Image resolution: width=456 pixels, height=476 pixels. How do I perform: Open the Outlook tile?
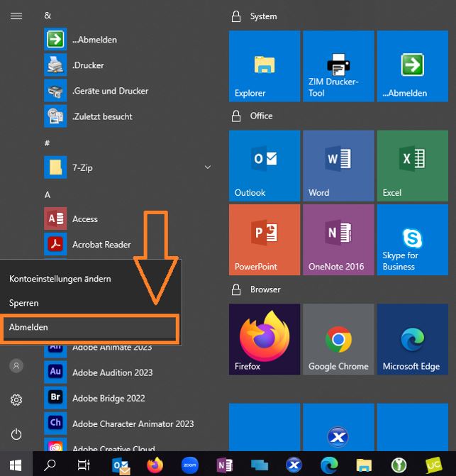coord(265,166)
